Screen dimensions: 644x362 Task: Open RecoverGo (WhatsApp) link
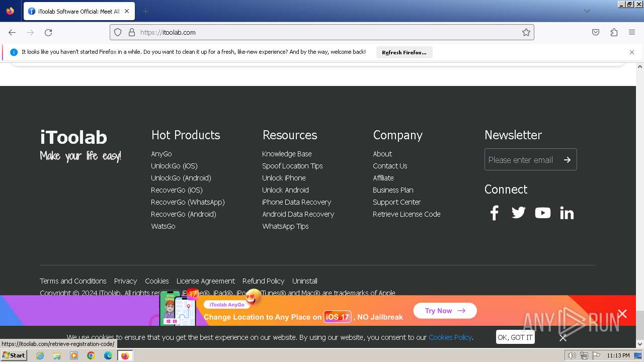[188, 202]
